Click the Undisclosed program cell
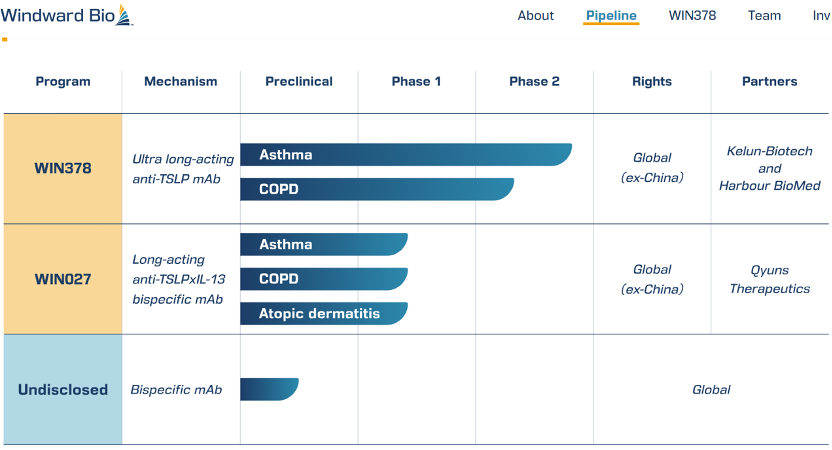Screen dimensions: 832x450 click(x=63, y=390)
